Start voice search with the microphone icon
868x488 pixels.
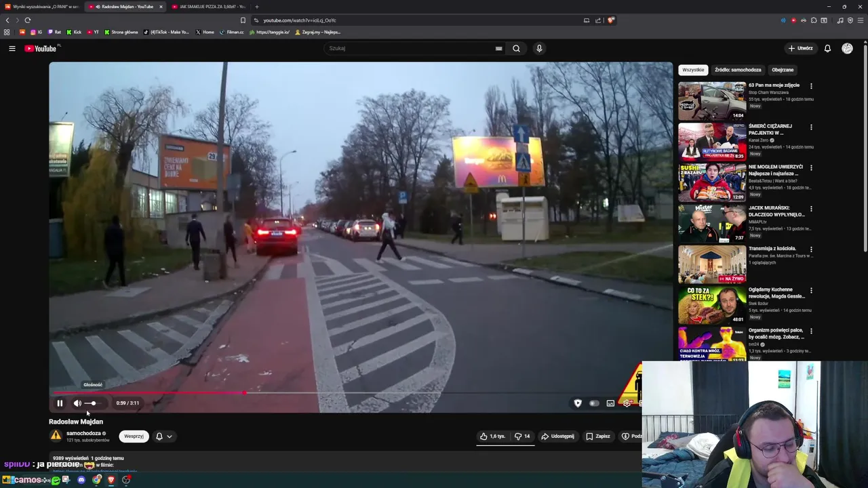tap(539, 48)
